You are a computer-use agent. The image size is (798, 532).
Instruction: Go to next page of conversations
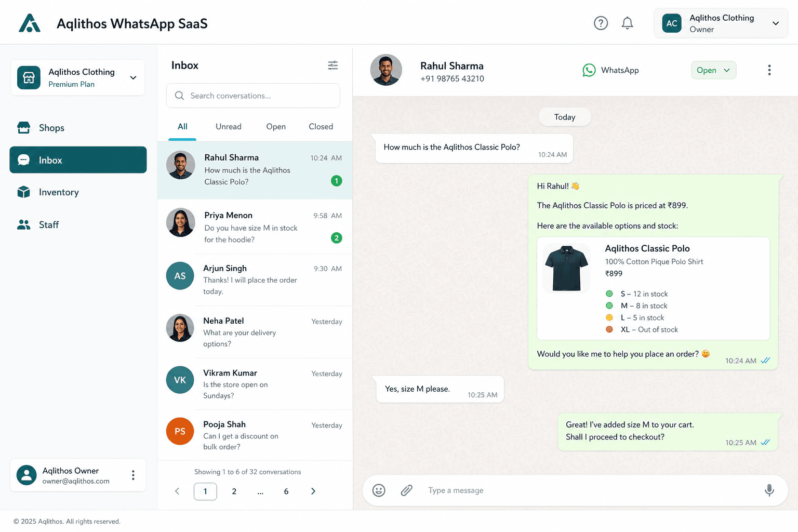[x=313, y=491]
